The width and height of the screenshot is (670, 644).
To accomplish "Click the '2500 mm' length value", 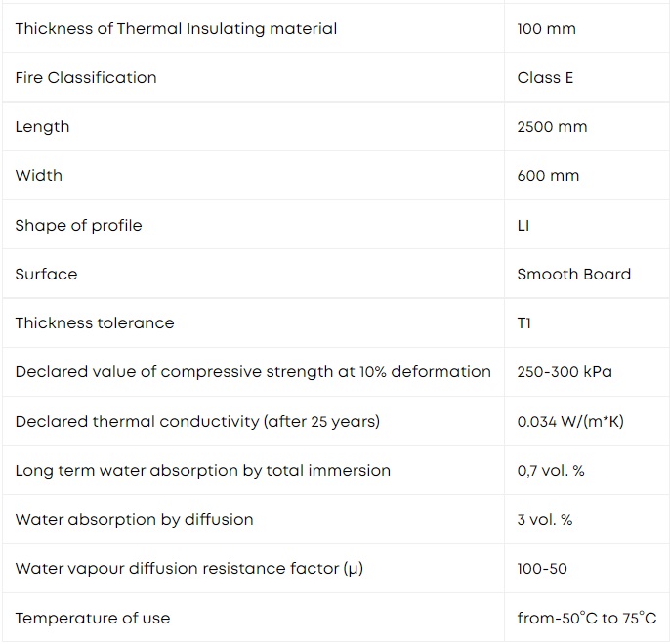I will (552, 127).
